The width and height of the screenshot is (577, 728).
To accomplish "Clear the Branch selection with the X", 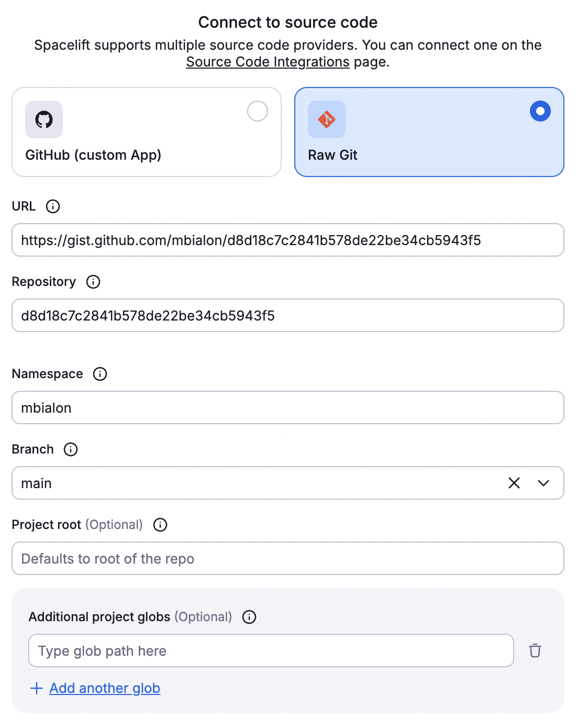I will click(x=514, y=483).
